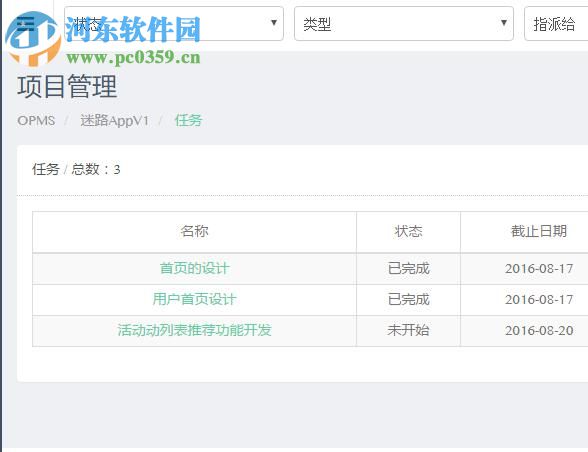Select 已完成 status in 用户首页设计 row
This screenshot has height=452, width=588.
pos(408,299)
